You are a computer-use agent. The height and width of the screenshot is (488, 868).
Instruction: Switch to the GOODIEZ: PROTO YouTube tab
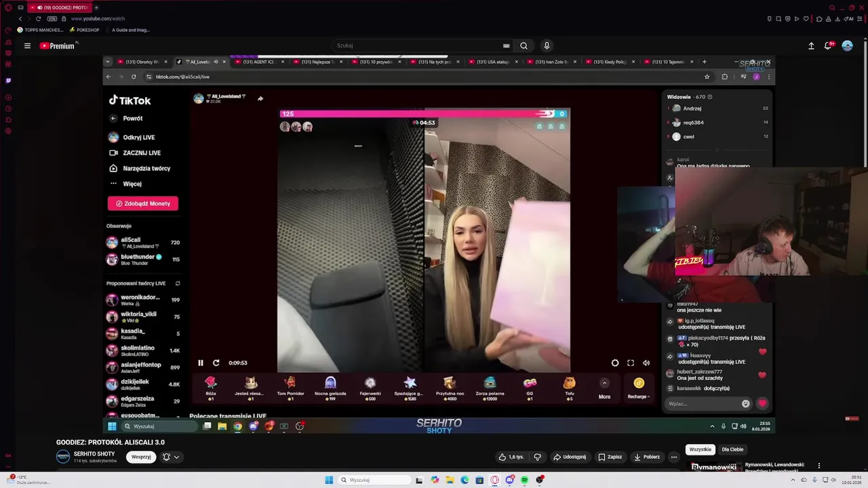coord(60,7)
